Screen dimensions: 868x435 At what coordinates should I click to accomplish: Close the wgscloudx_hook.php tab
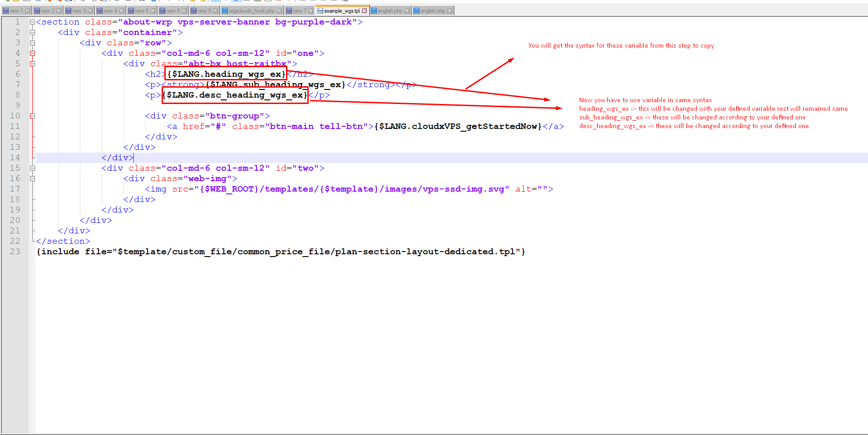coord(279,11)
